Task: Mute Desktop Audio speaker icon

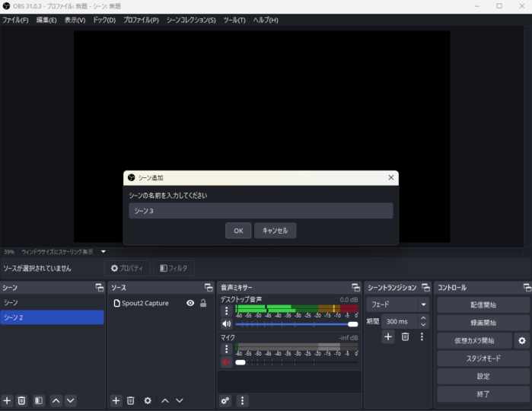Action: click(226, 323)
